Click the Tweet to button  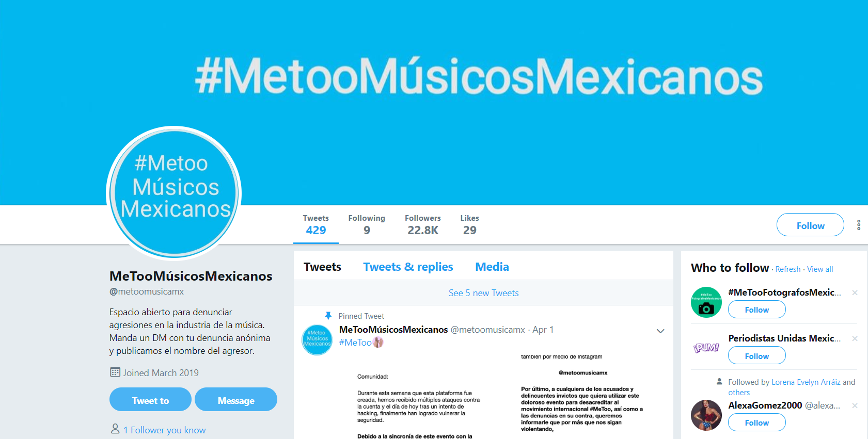point(150,400)
